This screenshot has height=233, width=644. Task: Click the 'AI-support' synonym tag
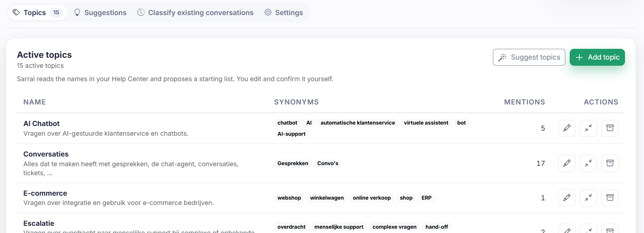tap(291, 134)
